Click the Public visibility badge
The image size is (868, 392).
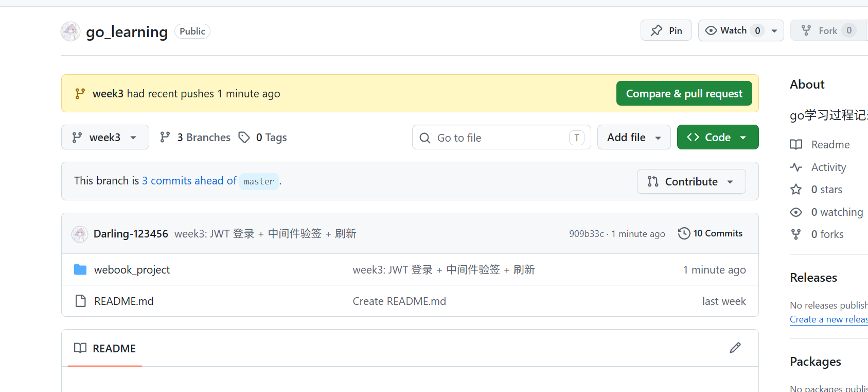[x=192, y=31]
